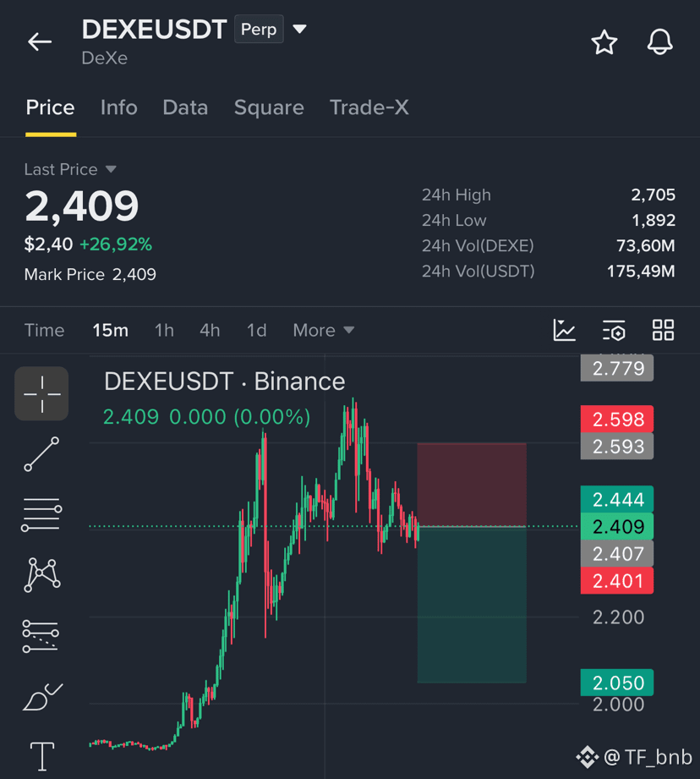
Task: Select the 4h chart interval
Action: pos(210,330)
